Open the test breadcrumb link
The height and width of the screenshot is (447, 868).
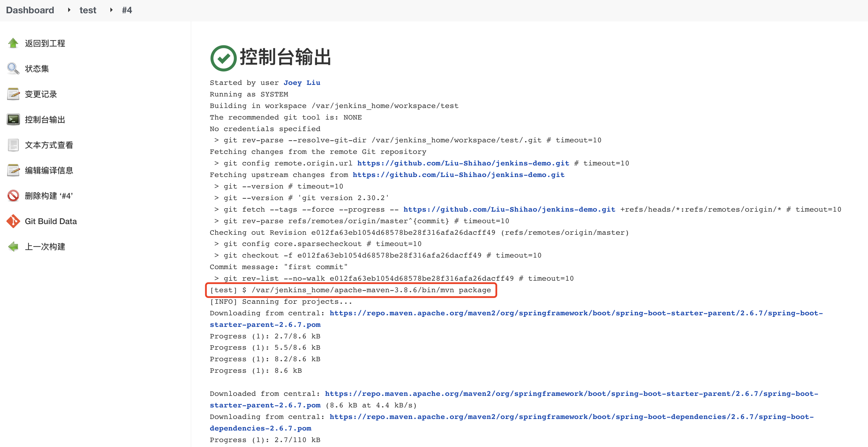[x=88, y=10]
